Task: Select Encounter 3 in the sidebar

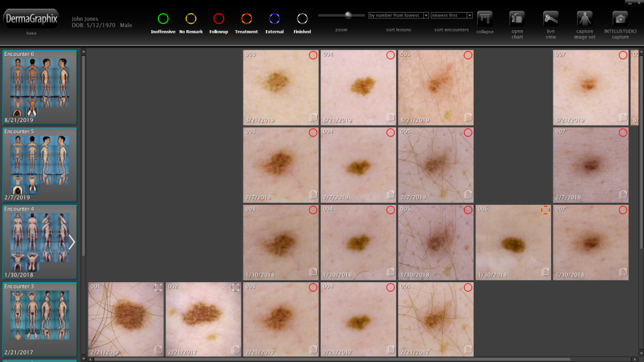Action: pyautogui.click(x=40, y=319)
